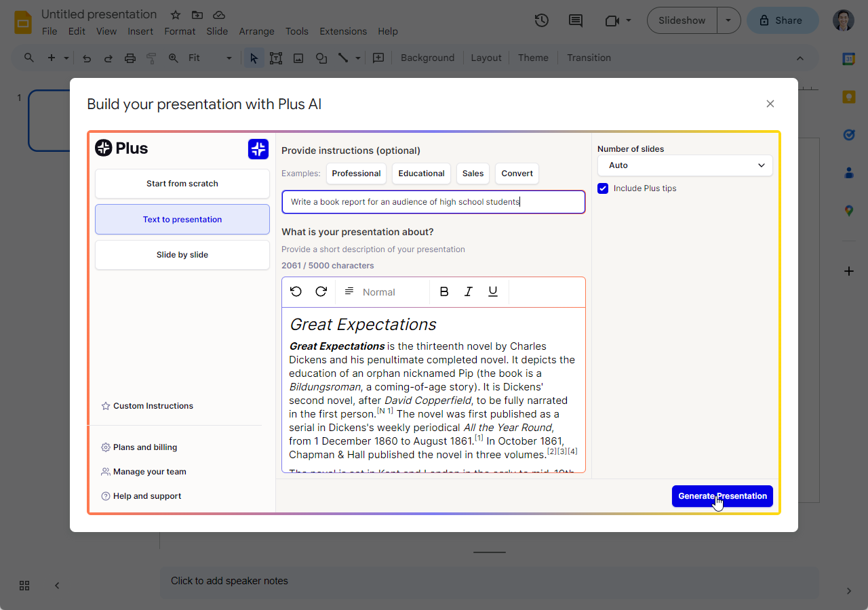Open Plans and billing link
The height and width of the screenshot is (610, 868).
click(139, 447)
